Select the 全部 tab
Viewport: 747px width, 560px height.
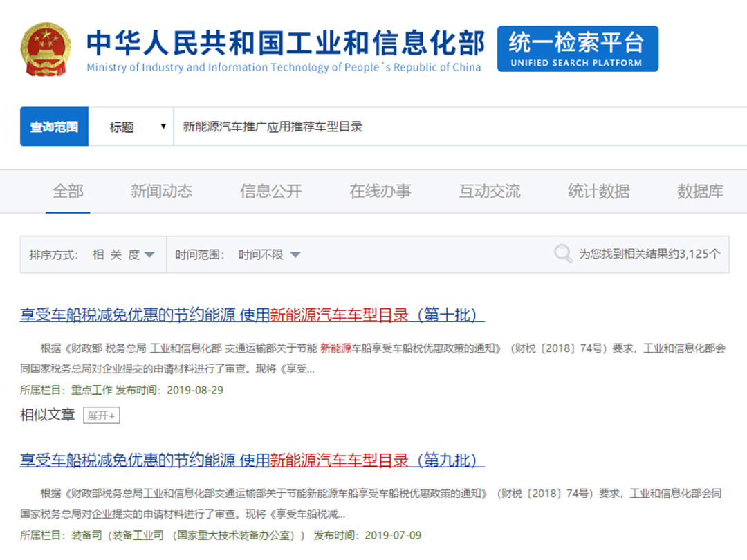[68, 192]
